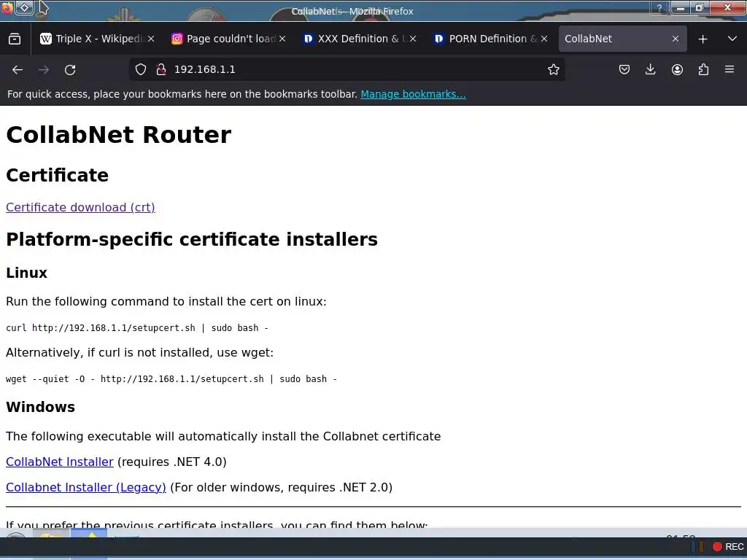Click the curl setupcert.sh command text
Image resolution: width=747 pixels, height=560 pixels.
click(137, 328)
